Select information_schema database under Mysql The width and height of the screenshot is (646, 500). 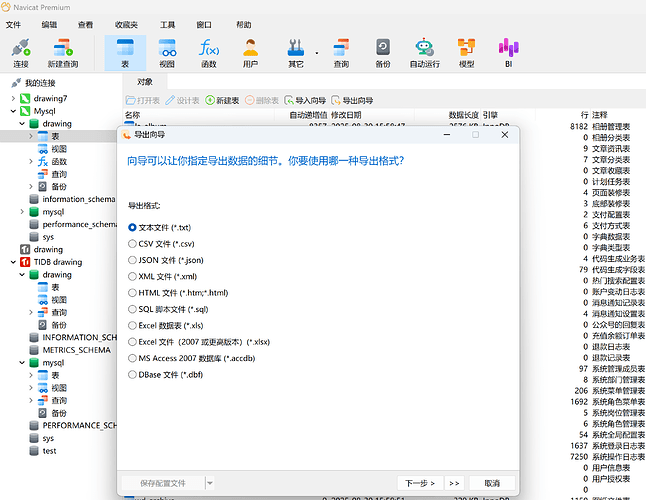point(78,199)
